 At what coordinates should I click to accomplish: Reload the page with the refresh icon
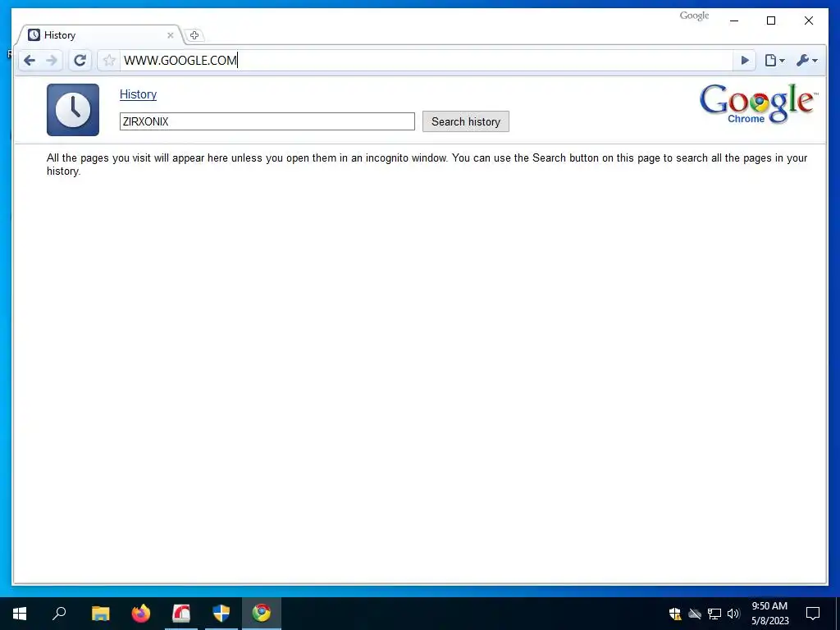point(80,61)
